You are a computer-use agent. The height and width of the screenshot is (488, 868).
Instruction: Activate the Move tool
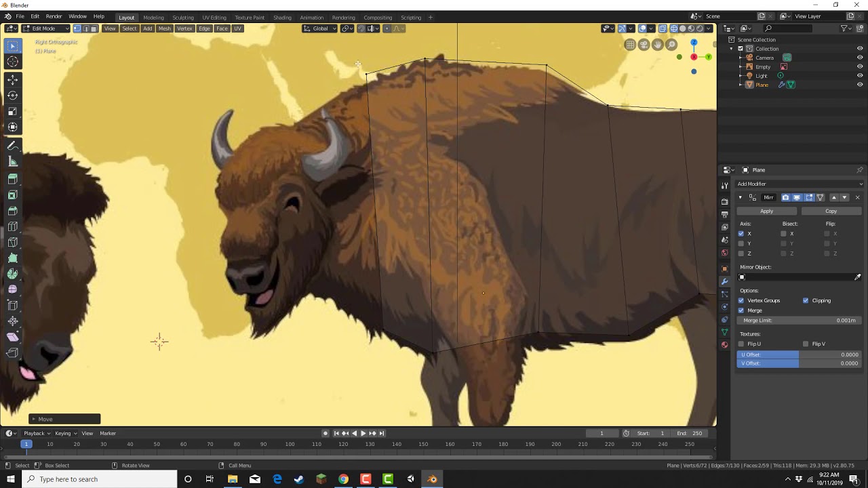[x=12, y=80]
